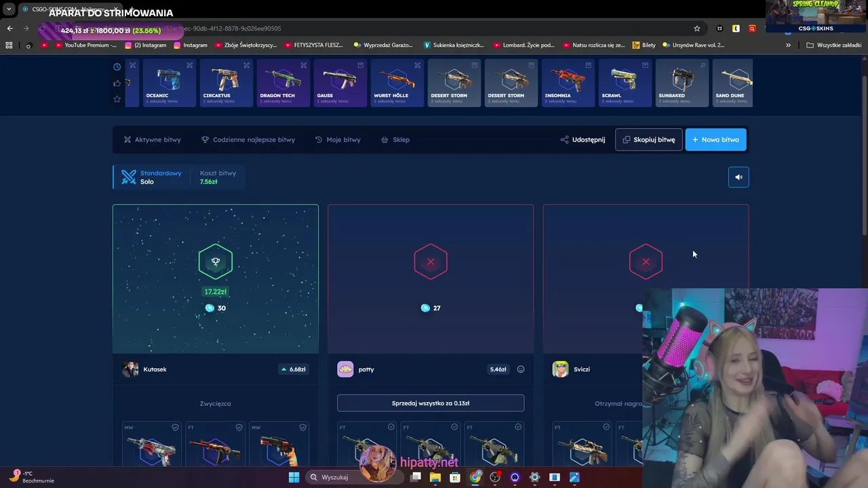Open the OCEANIC skin drop card
The height and width of the screenshot is (488, 868).
point(168,83)
